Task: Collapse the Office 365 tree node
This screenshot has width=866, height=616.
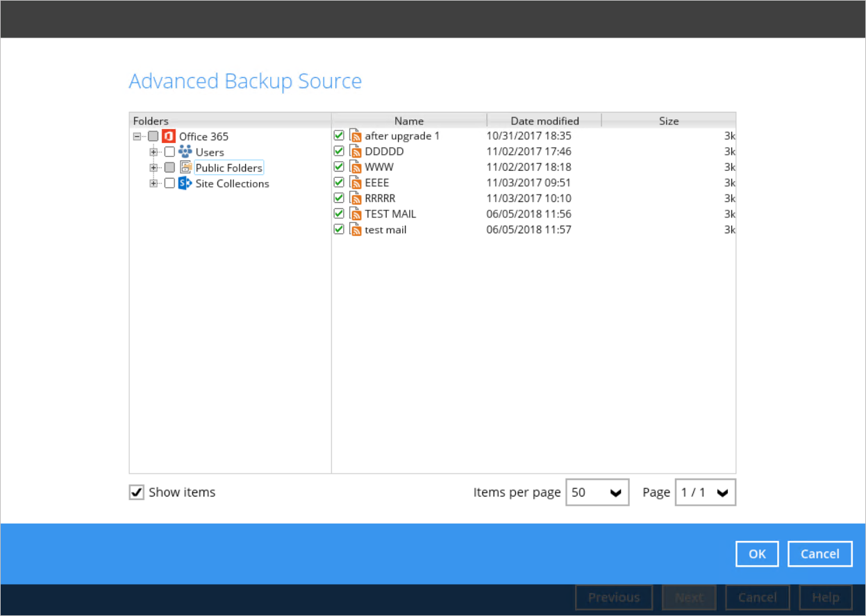Action: 138,136
